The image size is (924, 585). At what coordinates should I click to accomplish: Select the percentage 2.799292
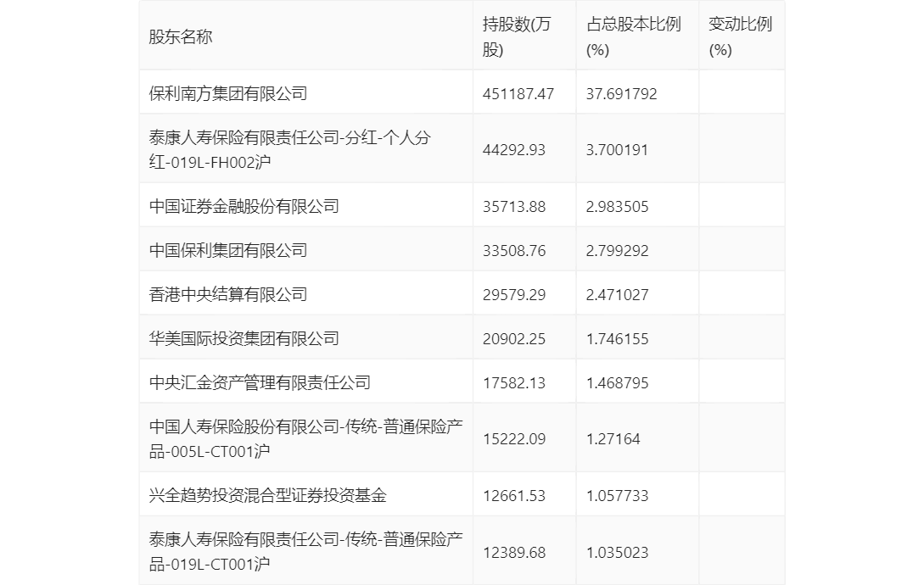(617, 251)
